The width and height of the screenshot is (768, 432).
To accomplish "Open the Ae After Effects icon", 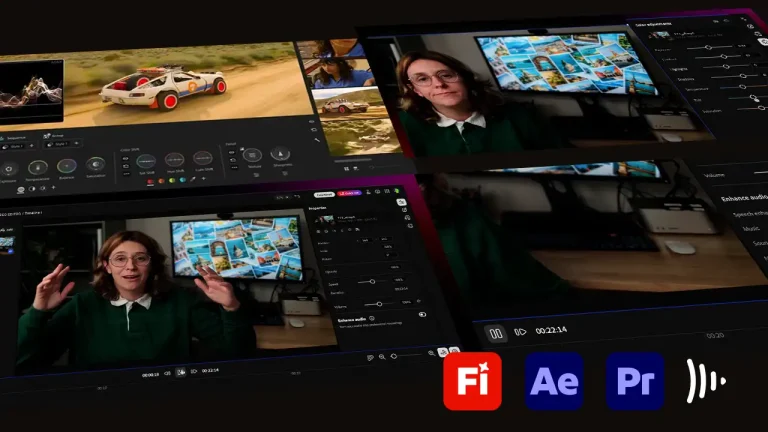I will [554, 381].
